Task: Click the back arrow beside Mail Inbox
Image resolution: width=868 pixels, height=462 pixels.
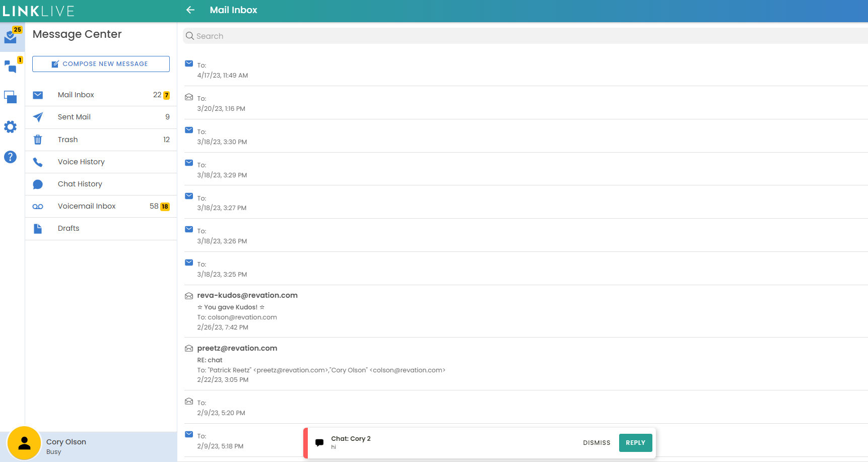Action: pos(190,10)
